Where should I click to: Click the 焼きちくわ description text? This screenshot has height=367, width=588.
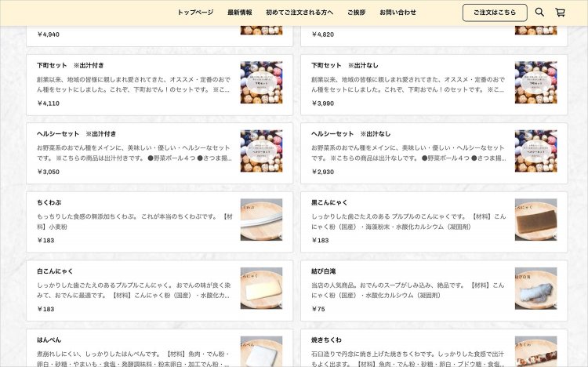pos(408,359)
